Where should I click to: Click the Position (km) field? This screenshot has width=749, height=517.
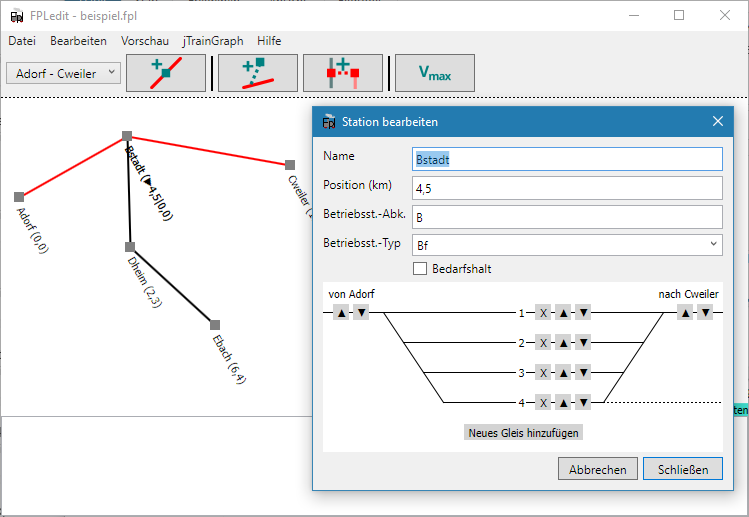point(567,188)
